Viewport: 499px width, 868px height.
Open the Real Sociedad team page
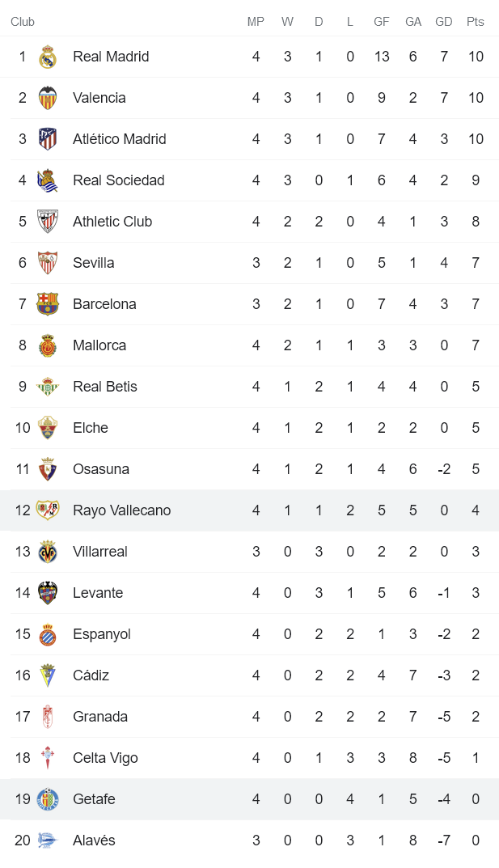pyautogui.click(x=120, y=180)
